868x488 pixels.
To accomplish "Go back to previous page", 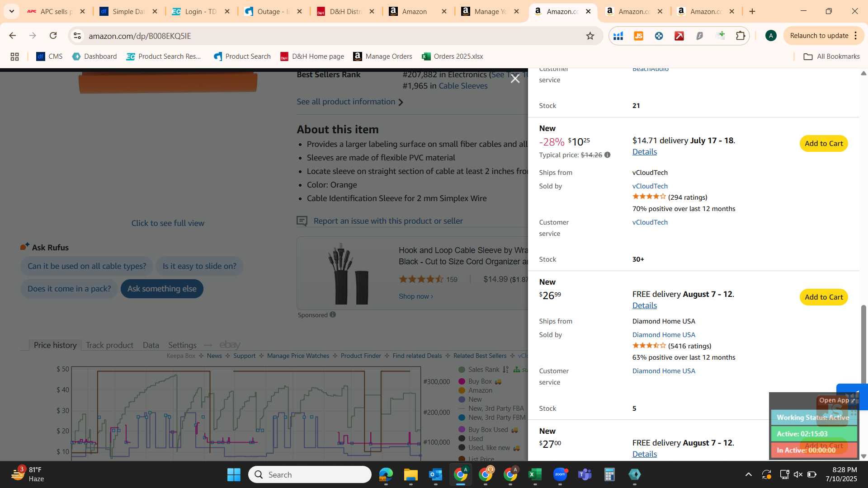I will point(12,35).
